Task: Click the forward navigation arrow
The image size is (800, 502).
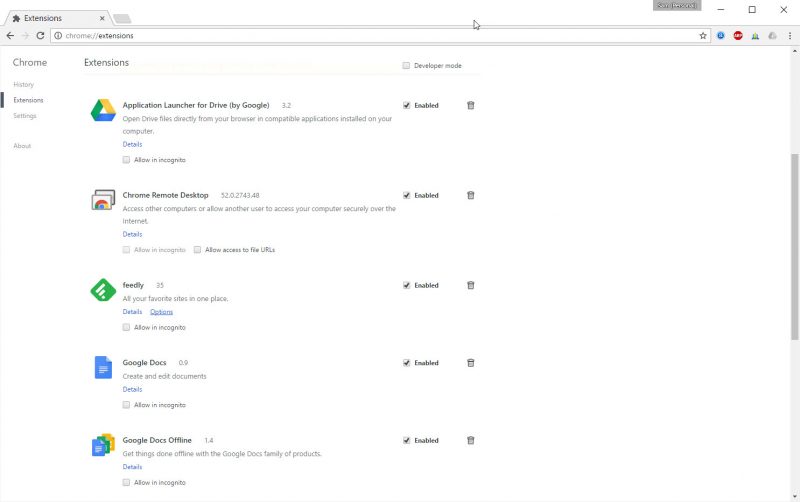Action: [x=26, y=36]
